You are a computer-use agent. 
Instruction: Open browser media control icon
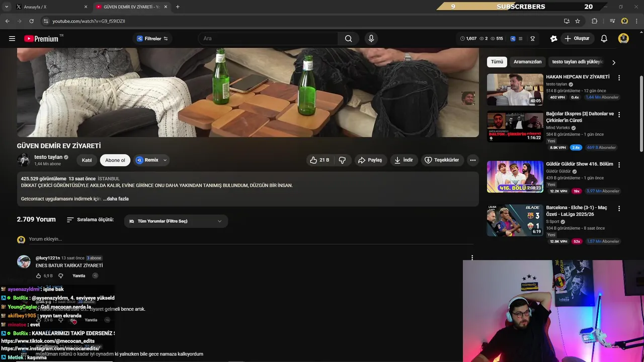[612, 21]
